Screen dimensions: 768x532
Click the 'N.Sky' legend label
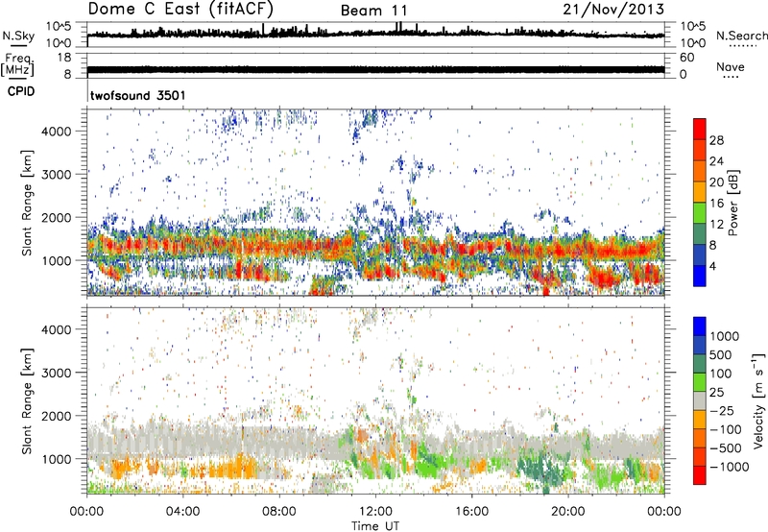tap(18, 36)
